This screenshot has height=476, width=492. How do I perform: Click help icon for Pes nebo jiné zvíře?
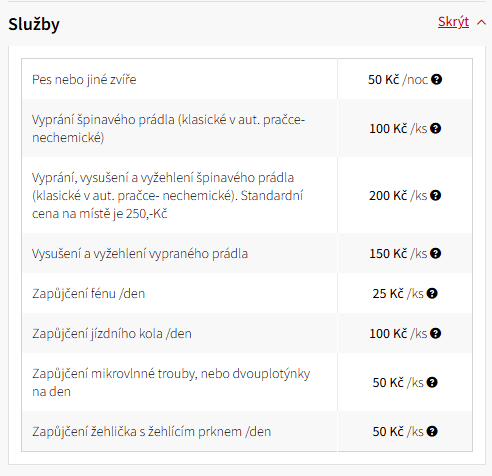click(x=436, y=80)
